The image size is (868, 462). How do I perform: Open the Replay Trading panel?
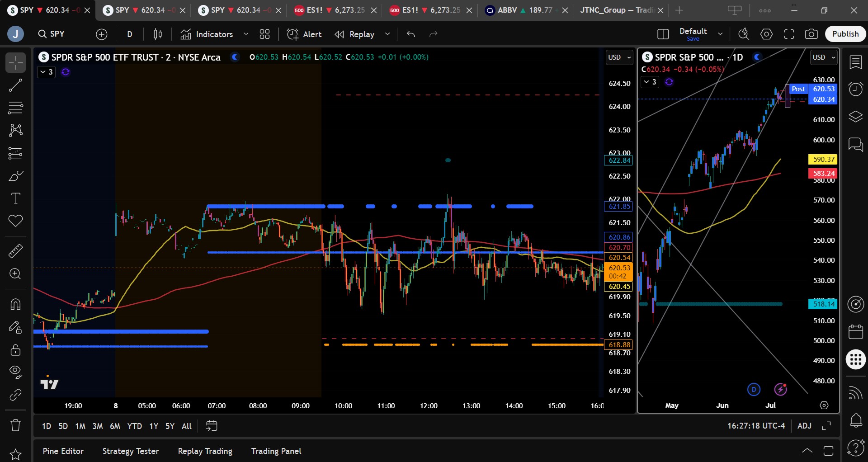pyautogui.click(x=205, y=451)
